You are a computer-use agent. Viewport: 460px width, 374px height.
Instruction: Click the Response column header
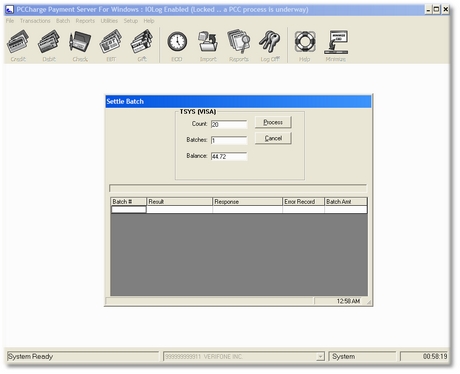247,202
